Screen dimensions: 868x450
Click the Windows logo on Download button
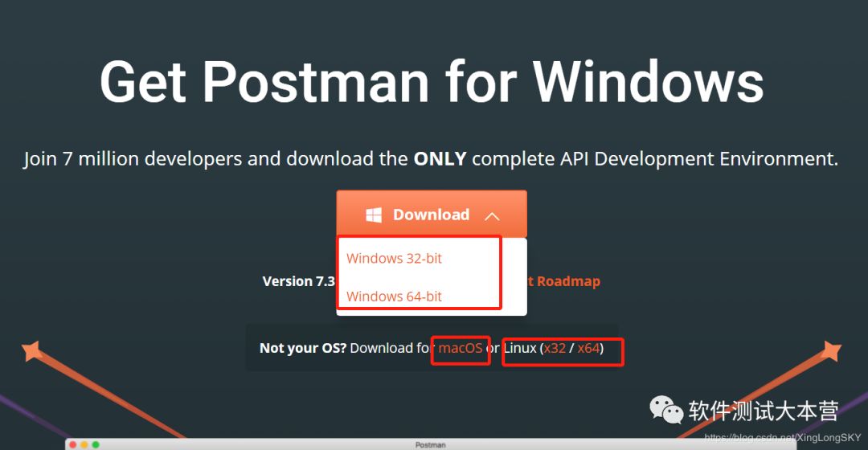tap(374, 215)
